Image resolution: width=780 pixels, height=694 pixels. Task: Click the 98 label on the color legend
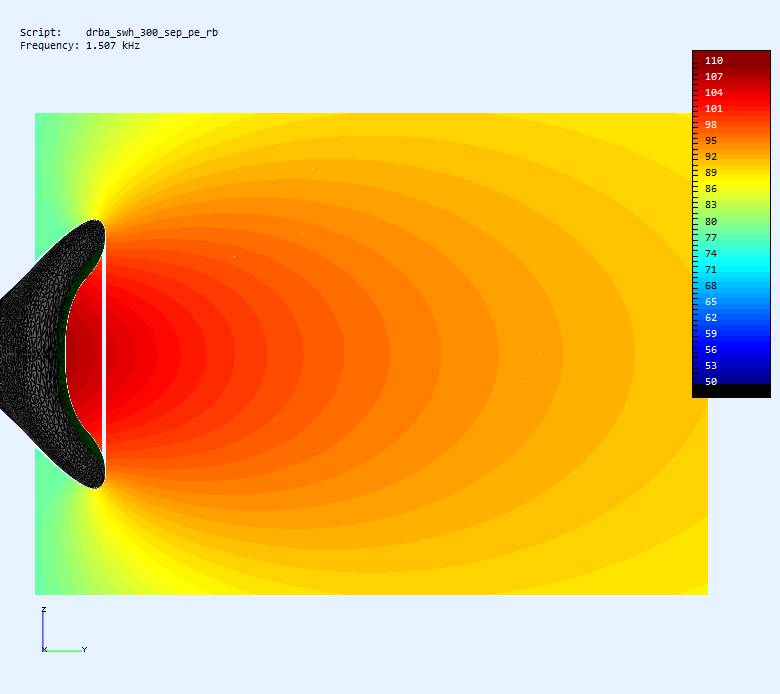point(711,124)
